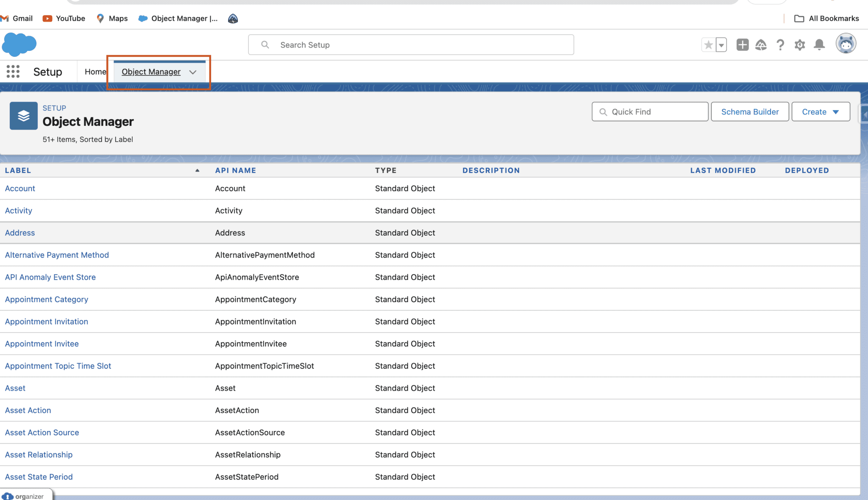Image resolution: width=868 pixels, height=500 pixels.
Task: Open the Setup gear menu
Action: click(799, 44)
